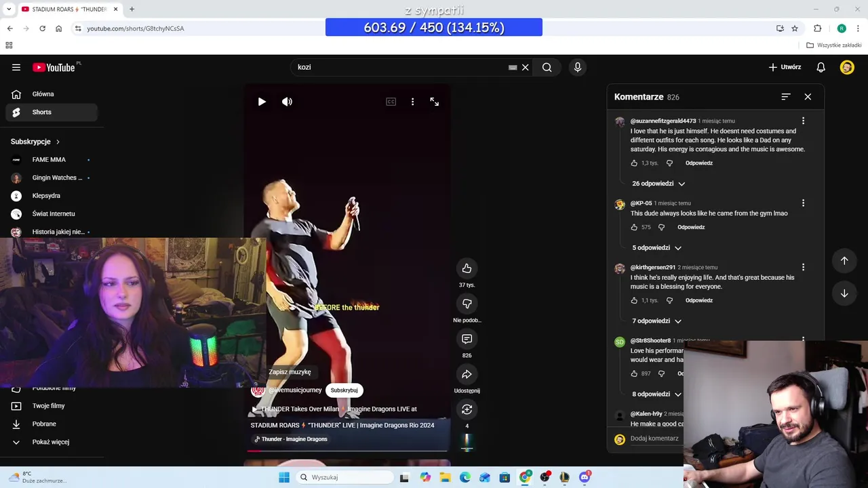Share the Short via Udostępnij
Screen dimensions: 868x488
(467, 374)
